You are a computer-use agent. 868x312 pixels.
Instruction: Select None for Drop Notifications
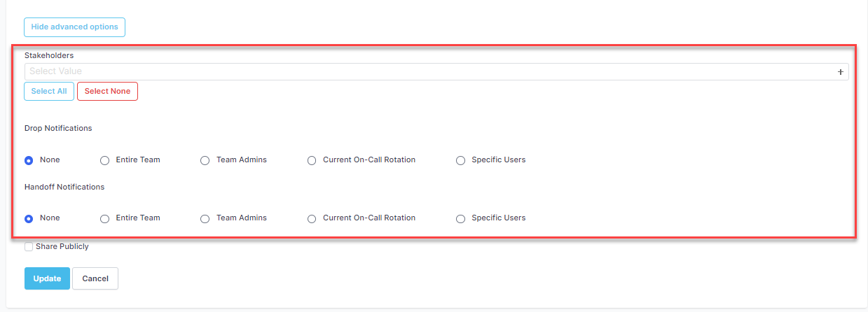pos(29,160)
